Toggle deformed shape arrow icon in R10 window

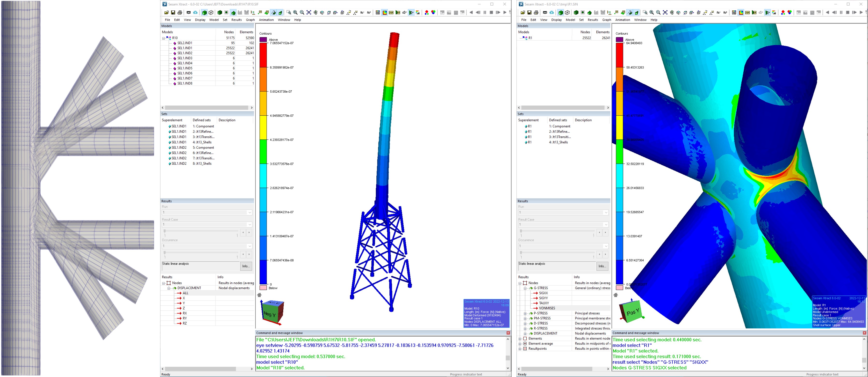point(273,13)
